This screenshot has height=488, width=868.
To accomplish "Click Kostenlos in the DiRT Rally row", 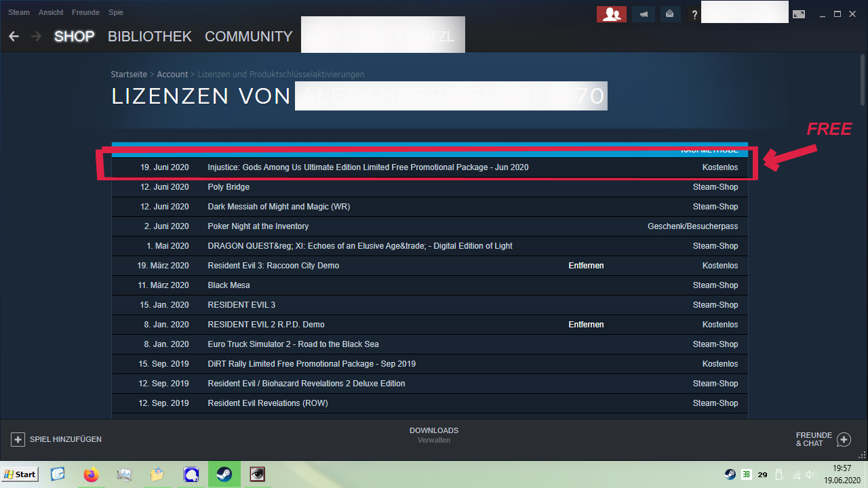I will click(x=720, y=364).
